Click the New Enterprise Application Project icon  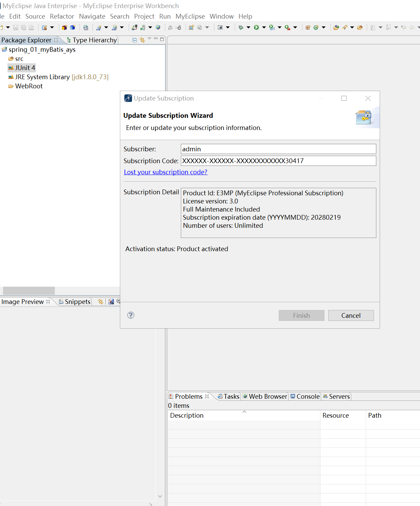click(x=64, y=27)
